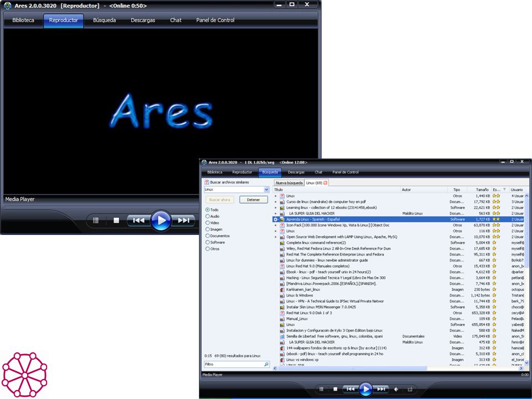Image resolution: width=532 pixels, height=399 pixels.
Task: Click star rating of Aprenda Linux row
Action: [496, 219]
